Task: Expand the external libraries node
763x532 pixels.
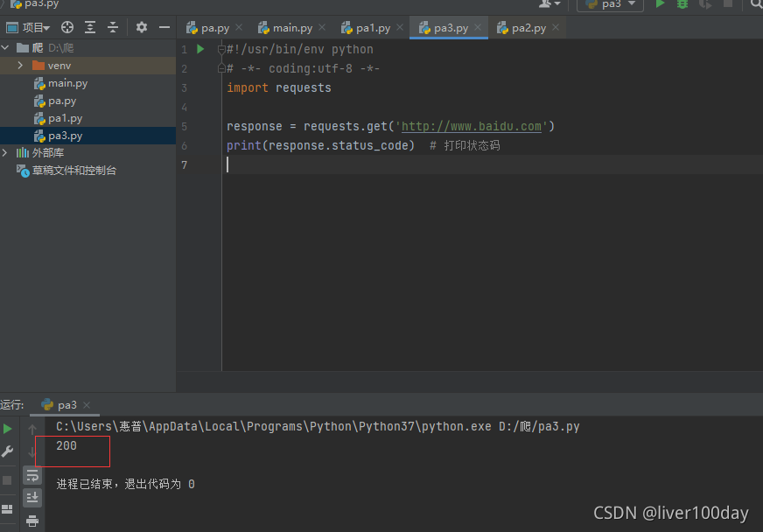Action: 5,153
